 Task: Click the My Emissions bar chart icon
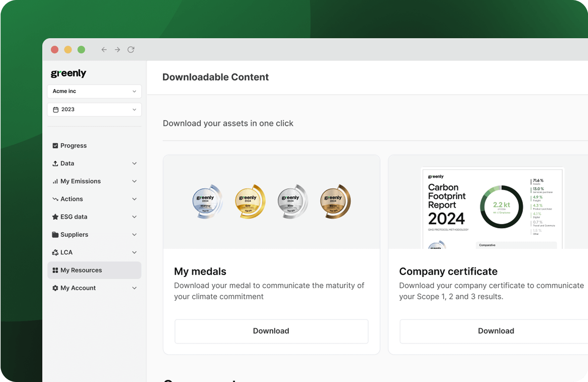click(55, 181)
